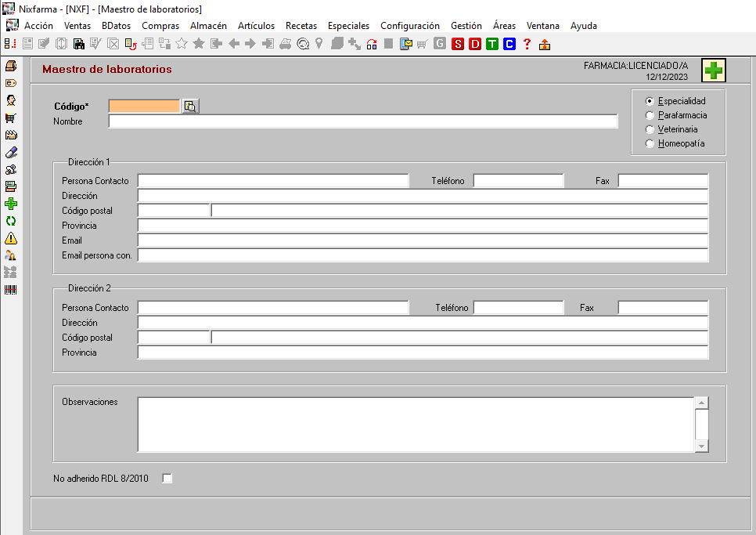Click the Observaciones scrollbar up arrow
756x535 pixels.
pyautogui.click(x=701, y=403)
